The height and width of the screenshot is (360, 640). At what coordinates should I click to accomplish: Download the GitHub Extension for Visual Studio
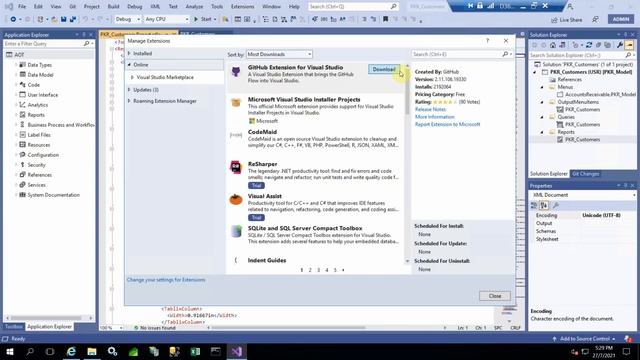[x=384, y=69]
